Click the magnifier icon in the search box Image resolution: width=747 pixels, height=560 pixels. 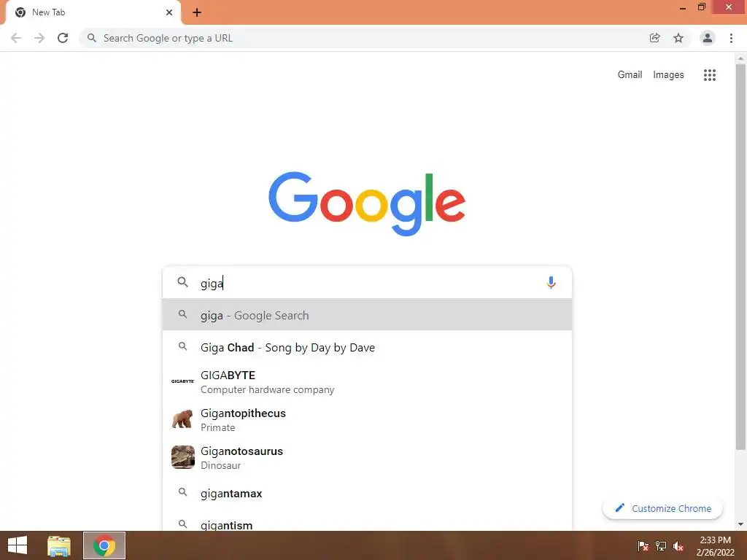[182, 282]
